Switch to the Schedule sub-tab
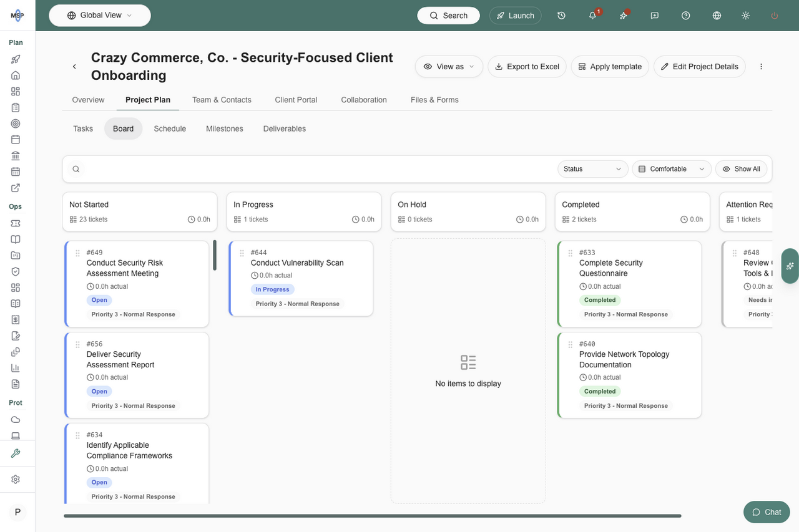 (x=170, y=128)
